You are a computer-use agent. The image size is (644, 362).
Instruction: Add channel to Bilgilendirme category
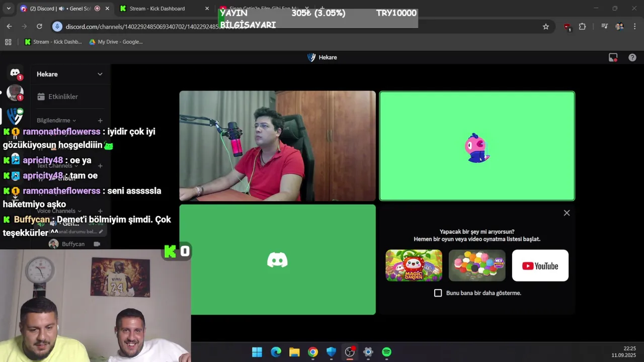[100, 121]
